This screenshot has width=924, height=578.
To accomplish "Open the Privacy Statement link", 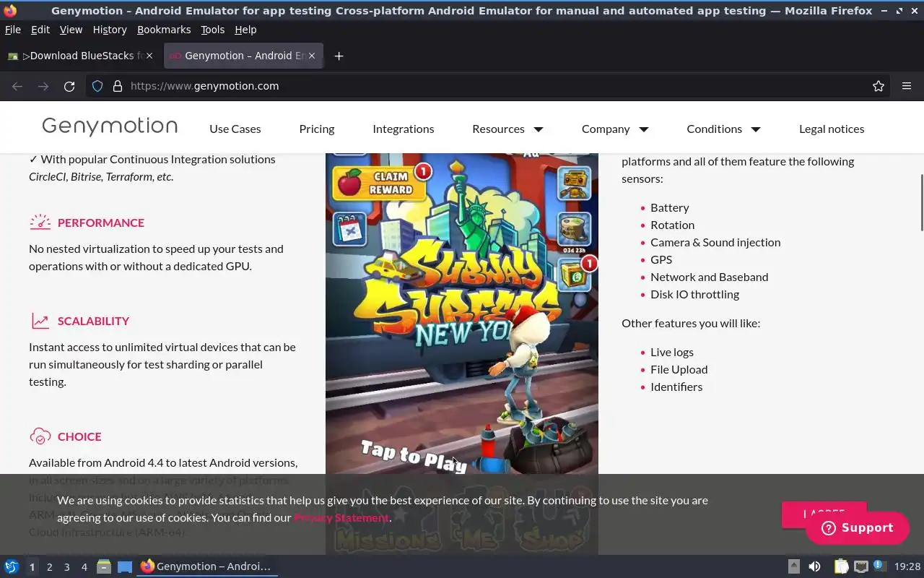I will pyautogui.click(x=341, y=517).
